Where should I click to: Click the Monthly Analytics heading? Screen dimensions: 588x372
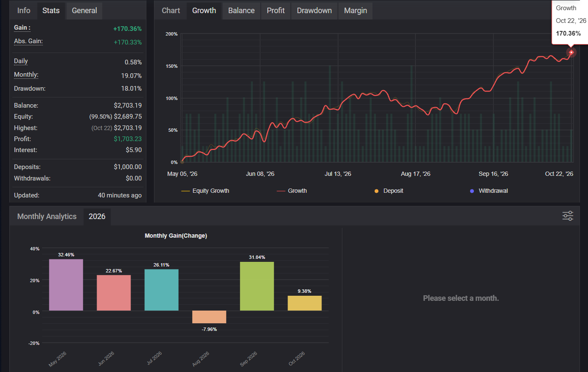click(x=47, y=217)
